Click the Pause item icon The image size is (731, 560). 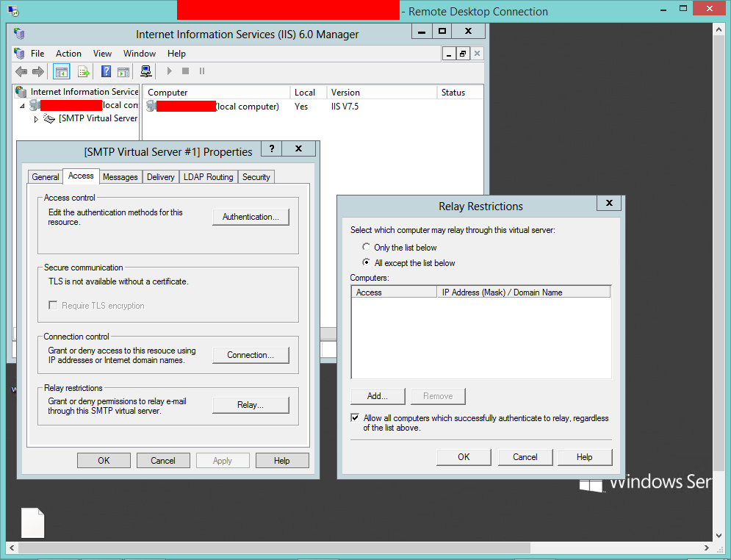[x=202, y=71]
